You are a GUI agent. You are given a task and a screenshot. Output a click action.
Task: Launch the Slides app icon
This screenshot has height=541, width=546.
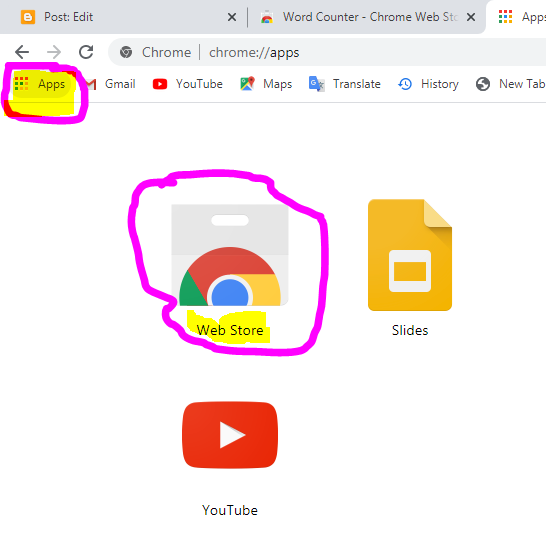410,255
